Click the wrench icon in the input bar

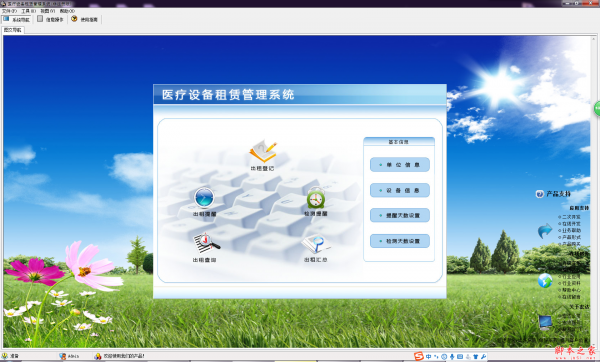click(x=484, y=357)
